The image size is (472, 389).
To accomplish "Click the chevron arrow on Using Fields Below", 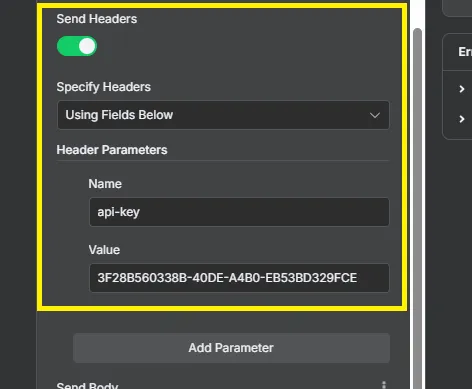I will tap(375, 115).
